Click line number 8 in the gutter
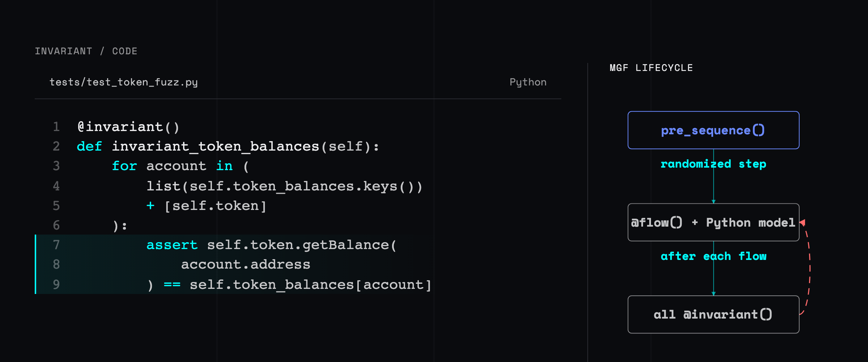This screenshot has width=868, height=362. [56, 264]
